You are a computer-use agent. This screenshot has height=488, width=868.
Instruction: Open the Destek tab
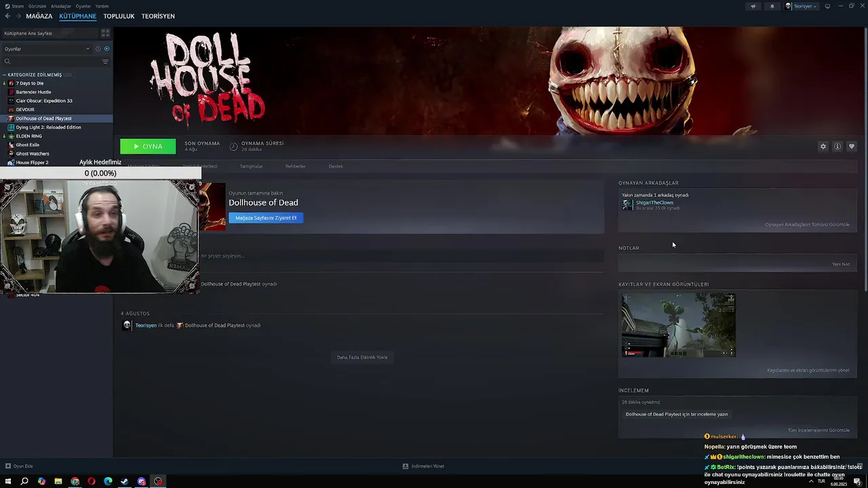tap(336, 166)
